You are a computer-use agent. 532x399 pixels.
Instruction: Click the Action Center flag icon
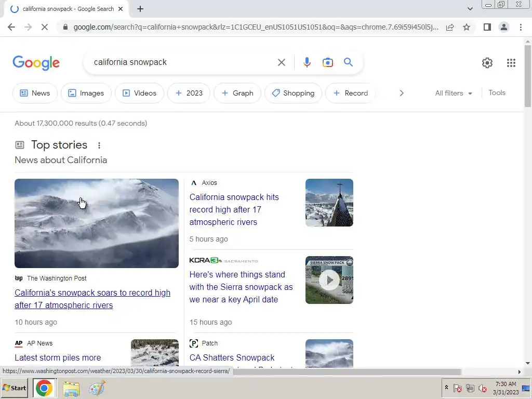pos(457,388)
